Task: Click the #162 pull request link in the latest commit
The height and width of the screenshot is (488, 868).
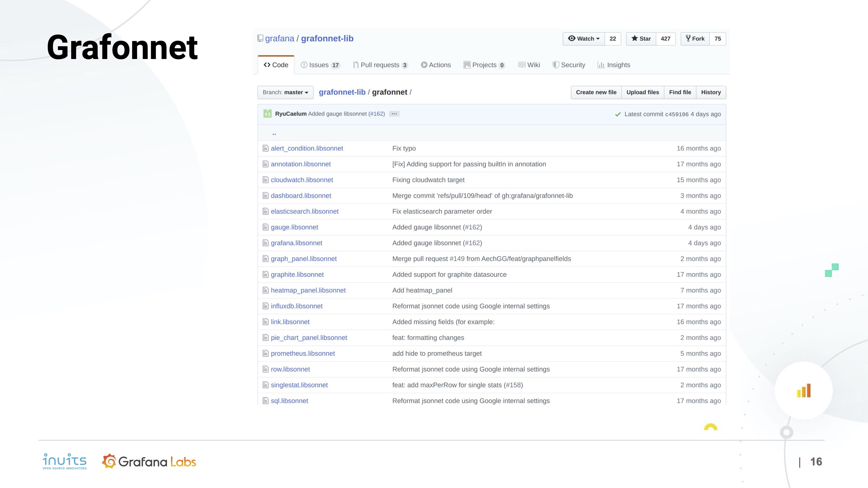Action: [376, 114]
